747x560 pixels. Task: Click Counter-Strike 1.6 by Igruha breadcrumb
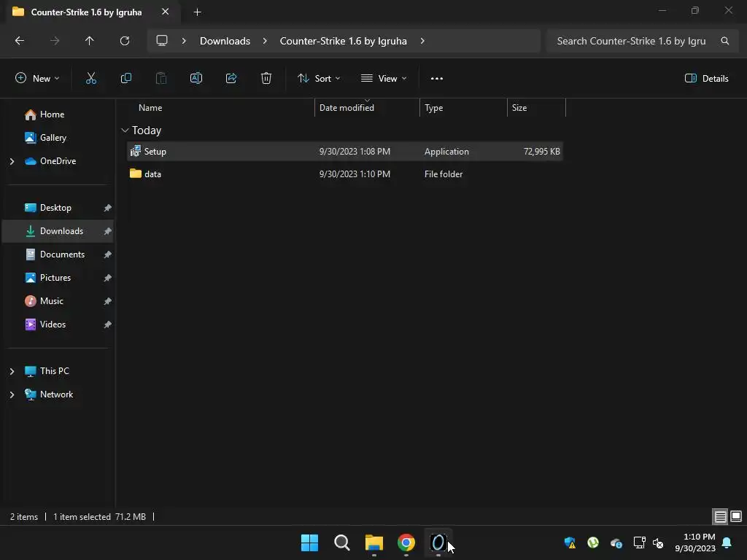click(343, 41)
